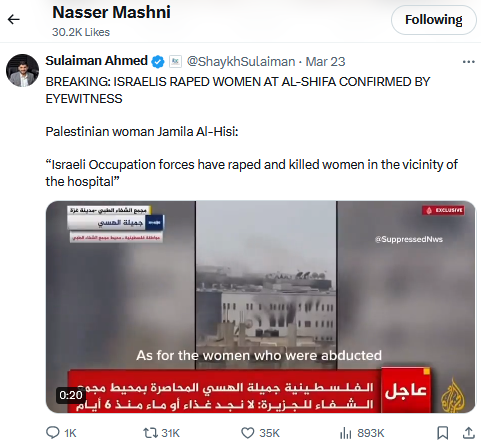
Task: Repost using the retweet arrows icon
Action: [x=150, y=433]
